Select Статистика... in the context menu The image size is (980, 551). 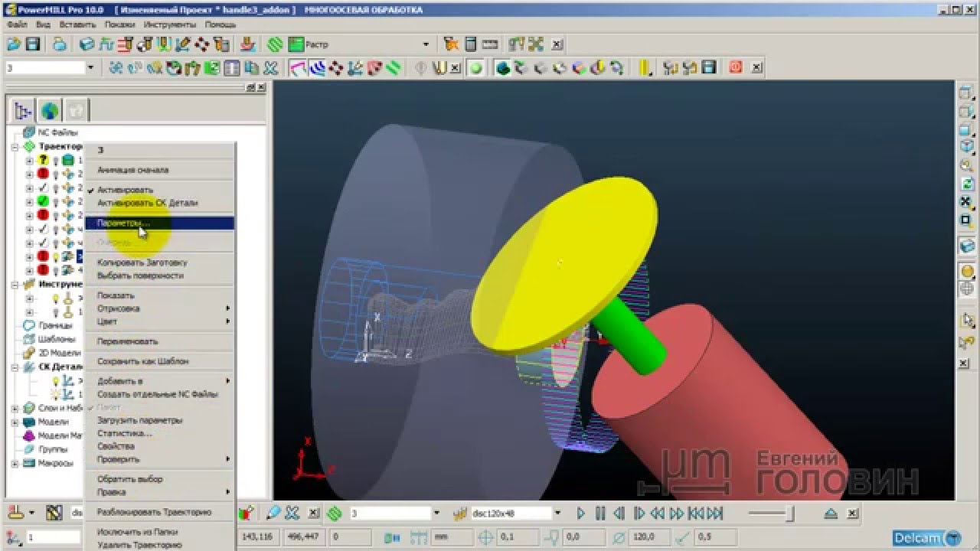[x=124, y=433]
